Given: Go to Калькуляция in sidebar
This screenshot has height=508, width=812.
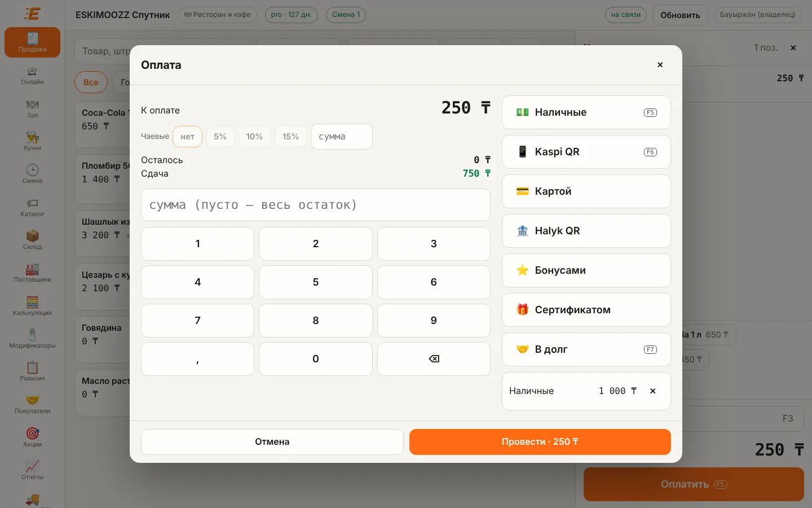Looking at the screenshot, I should coord(32,306).
